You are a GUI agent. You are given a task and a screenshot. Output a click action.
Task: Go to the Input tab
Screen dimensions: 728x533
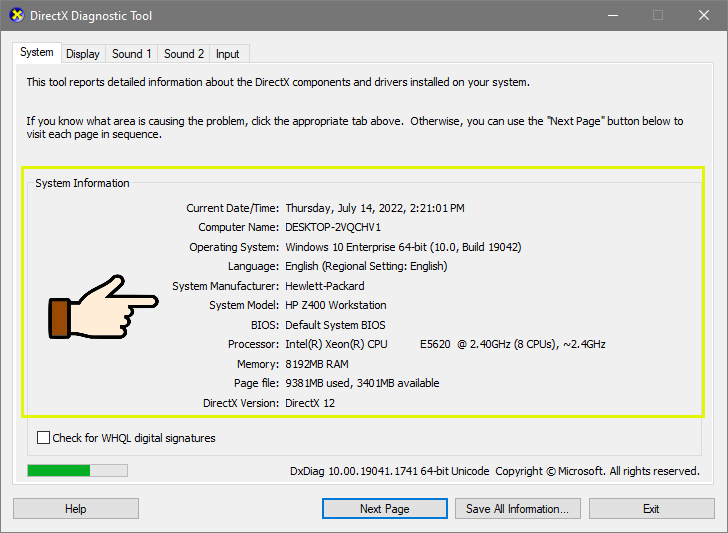click(x=228, y=54)
